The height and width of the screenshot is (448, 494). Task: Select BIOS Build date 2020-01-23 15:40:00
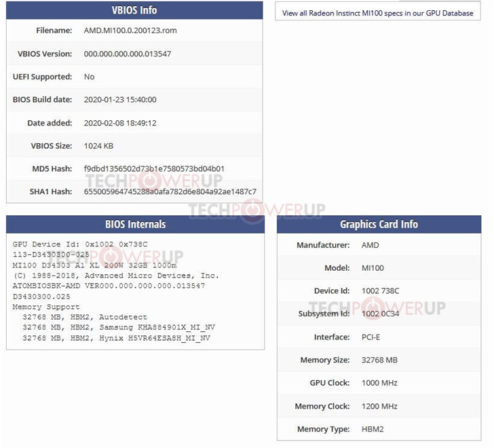[120, 100]
